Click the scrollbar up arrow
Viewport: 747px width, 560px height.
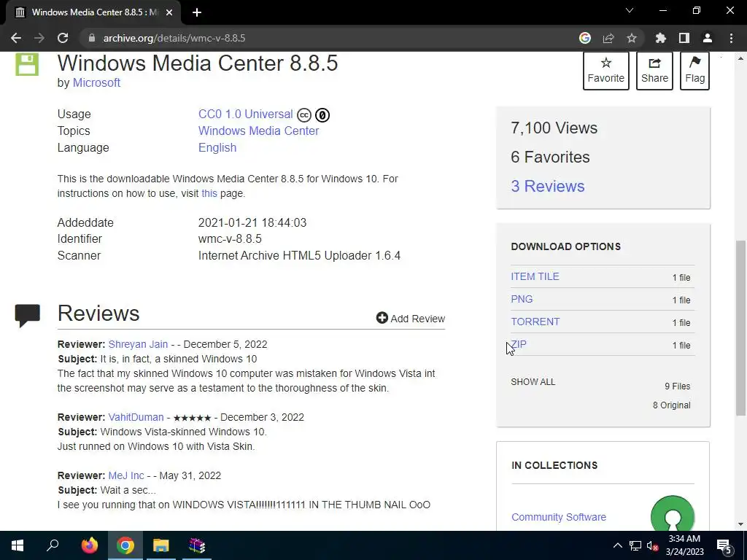740,58
